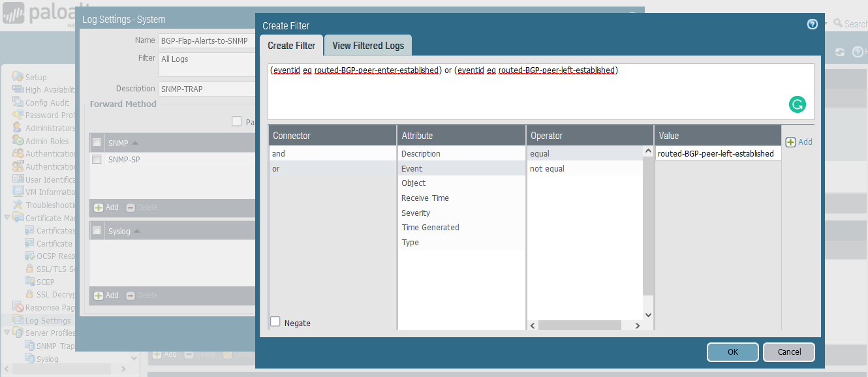This screenshot has width=868, height=377.
Task: Click the Create Filter dialog help icon
Action: [x=813, y=24]
